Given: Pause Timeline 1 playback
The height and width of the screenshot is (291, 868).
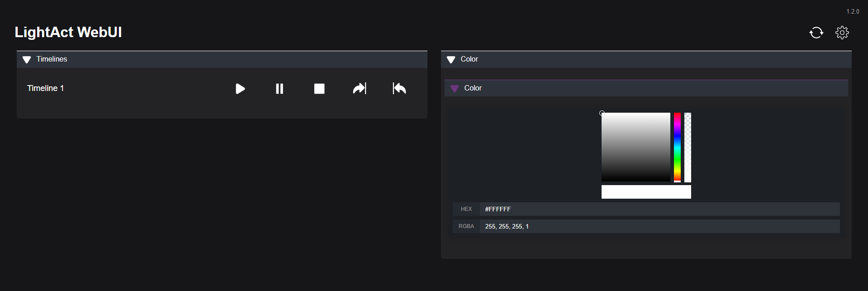Looking at the screenshot, I should pos(280,89).
